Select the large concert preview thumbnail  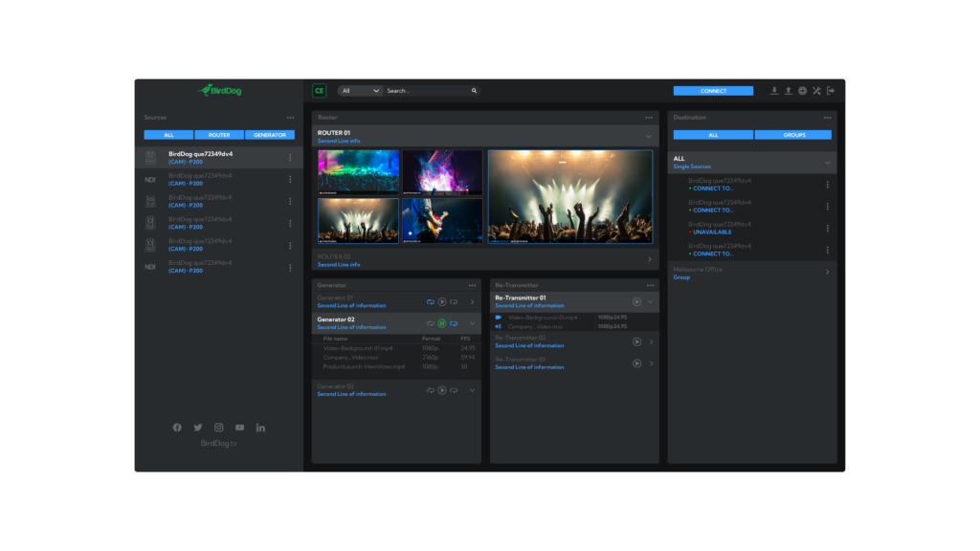pyautogui.click(x=570, y=196)
